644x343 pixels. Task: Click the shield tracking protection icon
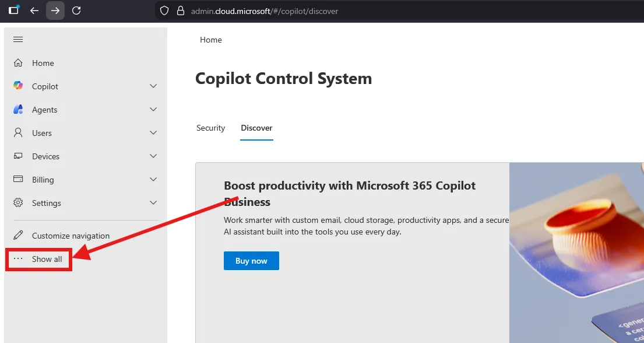point(164,10)
